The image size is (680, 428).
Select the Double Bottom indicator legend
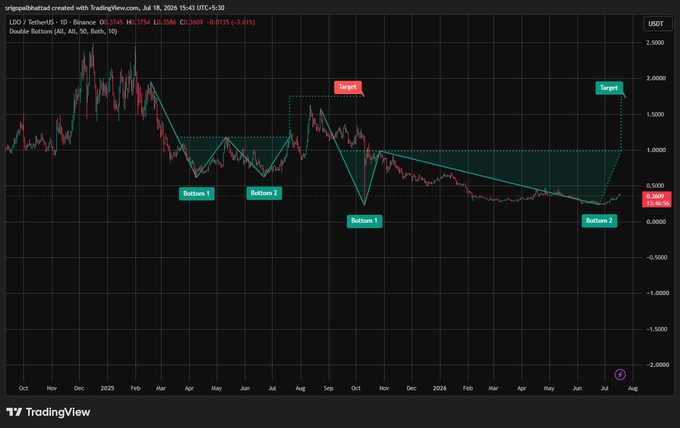coord(63,31)
